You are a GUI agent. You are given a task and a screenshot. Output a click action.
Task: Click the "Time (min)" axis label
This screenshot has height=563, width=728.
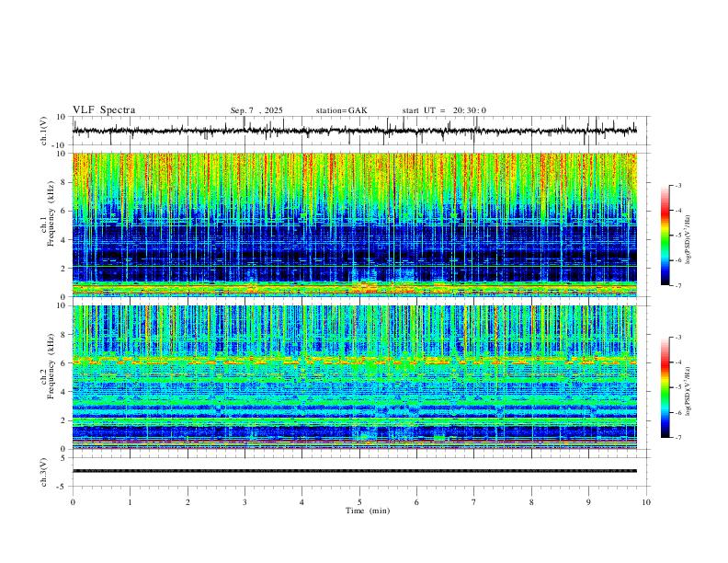pos(368,511)
